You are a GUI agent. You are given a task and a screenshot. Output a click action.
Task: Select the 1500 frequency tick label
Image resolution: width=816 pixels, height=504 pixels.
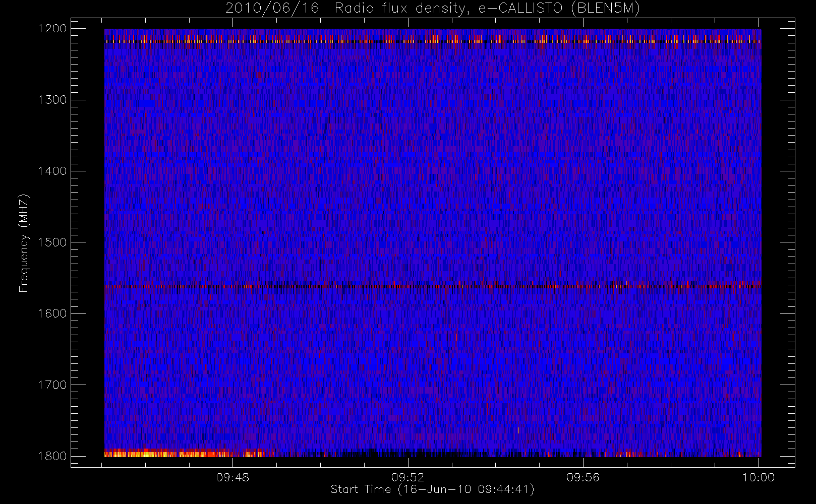52,242
